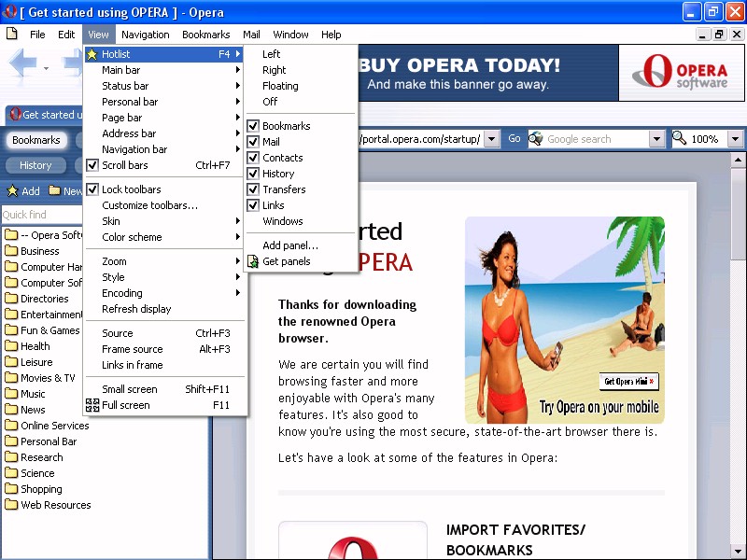Viewport: 747px width, 560px height.
Task: Click the Opera software logo in banner
Action: click(x=681, y=72)
